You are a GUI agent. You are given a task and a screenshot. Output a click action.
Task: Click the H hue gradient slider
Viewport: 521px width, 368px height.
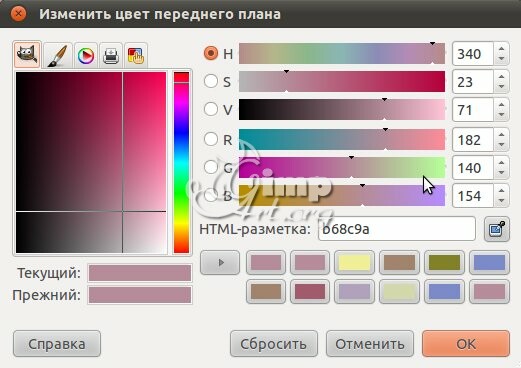point(342,53)
